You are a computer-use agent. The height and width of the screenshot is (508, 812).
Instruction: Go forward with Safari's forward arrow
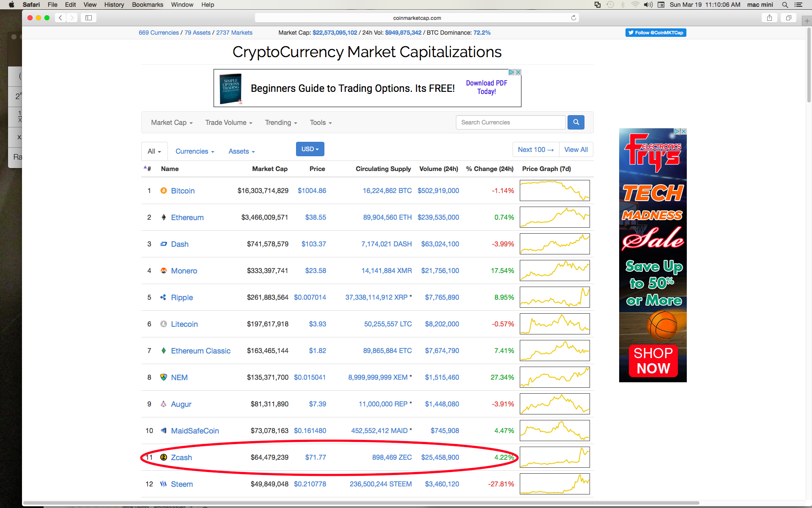(72, 18)
